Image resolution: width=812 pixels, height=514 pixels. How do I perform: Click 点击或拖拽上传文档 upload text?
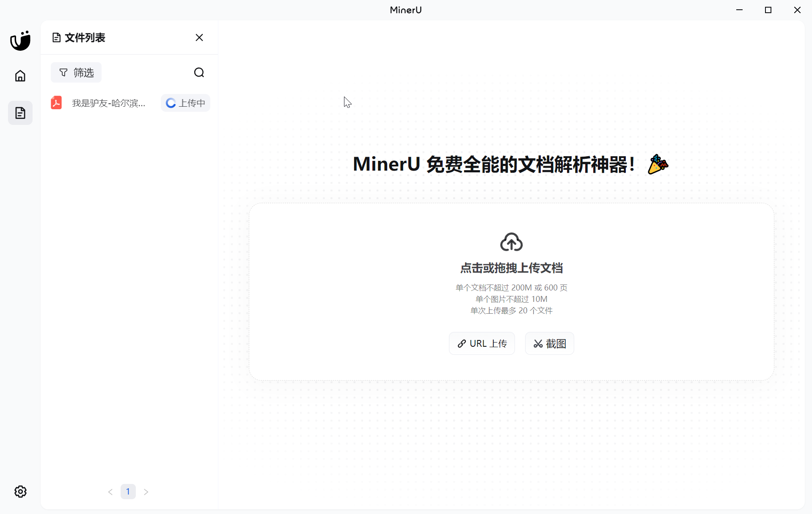click(511, 268)
